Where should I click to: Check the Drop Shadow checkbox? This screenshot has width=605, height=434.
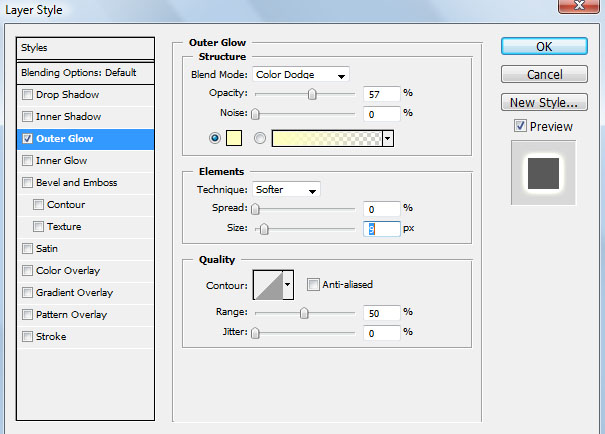[x=27, y=95]
